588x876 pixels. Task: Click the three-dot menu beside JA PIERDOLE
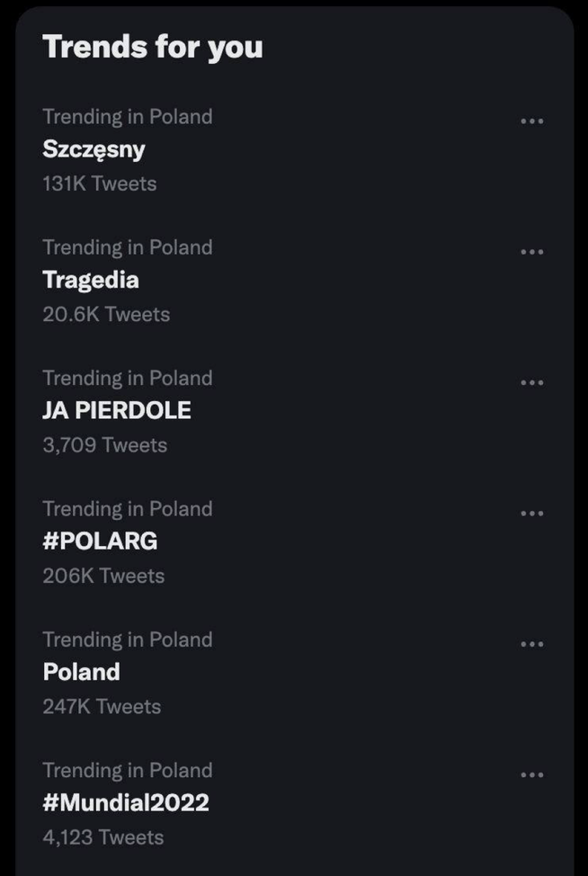coord(532,382)
